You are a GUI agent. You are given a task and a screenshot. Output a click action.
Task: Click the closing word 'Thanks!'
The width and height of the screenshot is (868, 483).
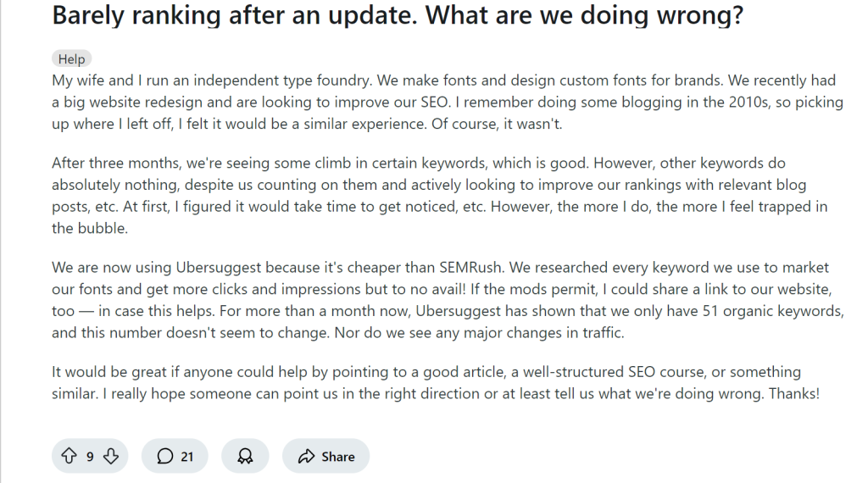coord(793,394)
